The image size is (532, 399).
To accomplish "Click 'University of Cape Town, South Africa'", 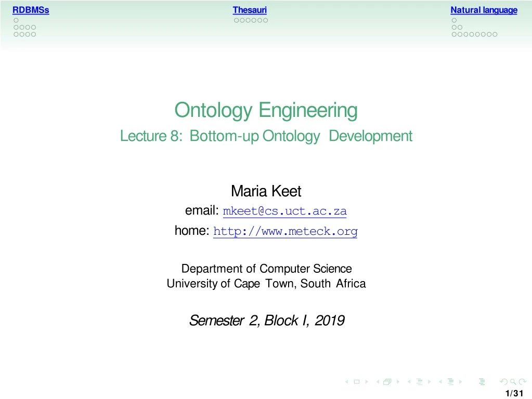I will coord(266,283).
